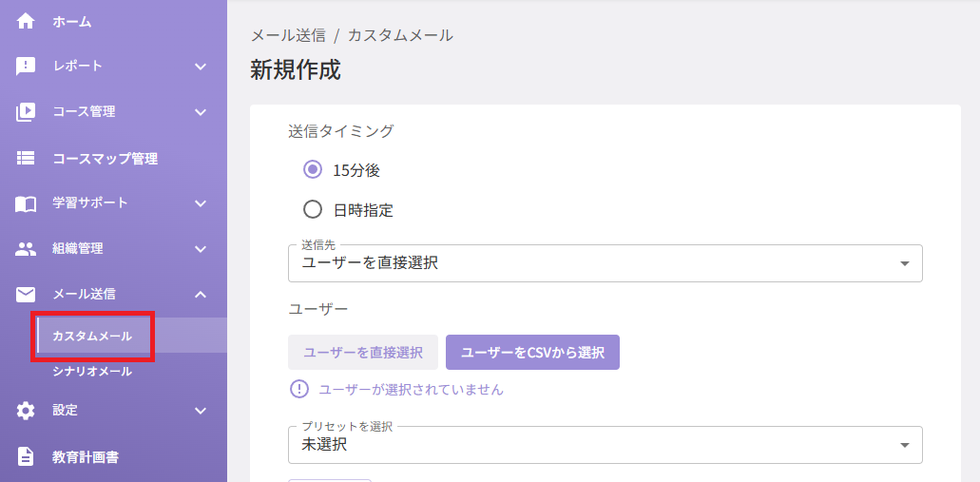Click the 組織管理 sidebar label

tap(78, 249)
